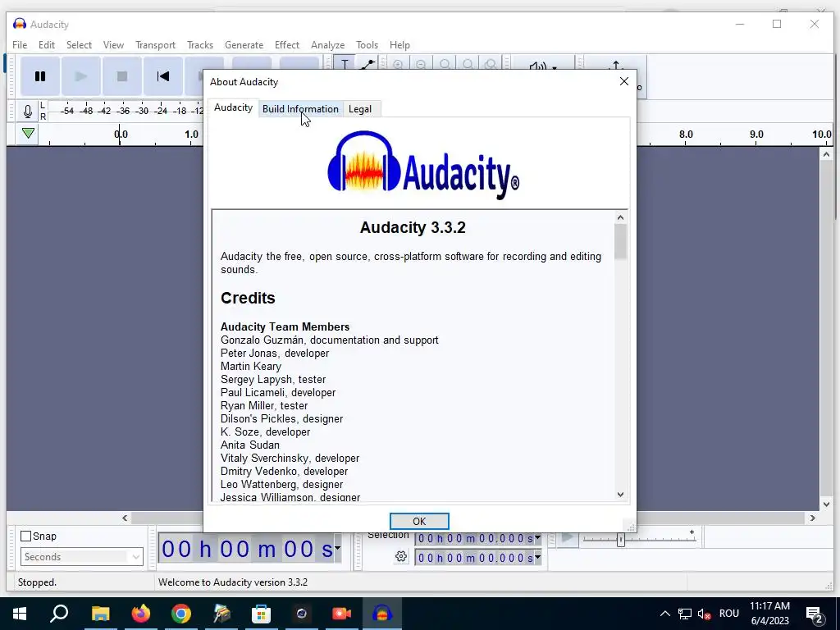
Task: Open the Select menu
Action: [79, 45]
